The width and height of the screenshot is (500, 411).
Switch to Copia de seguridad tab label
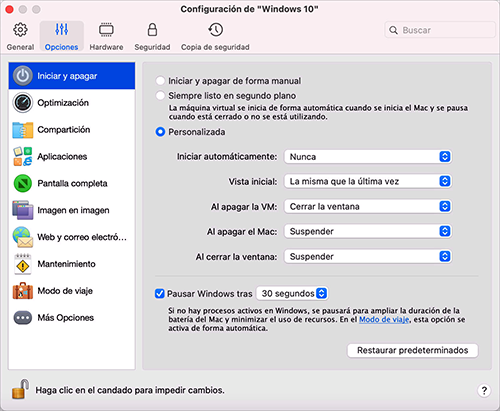point(215,47)
